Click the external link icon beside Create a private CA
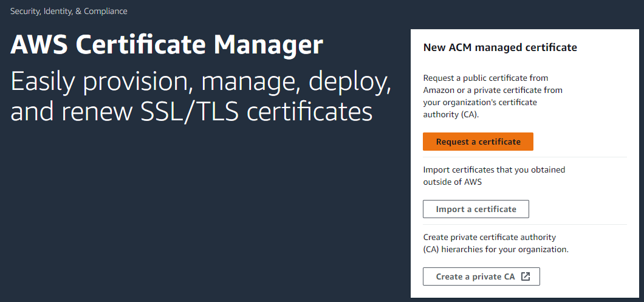The width and height of the screenshot is (644, 302). (526, 276)
